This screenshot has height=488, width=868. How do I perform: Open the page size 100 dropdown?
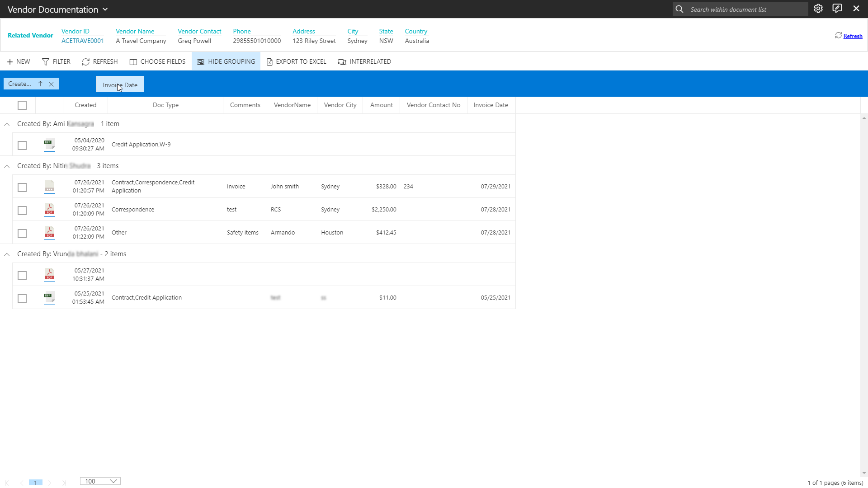pyautogui.click(x=100, y=481)
